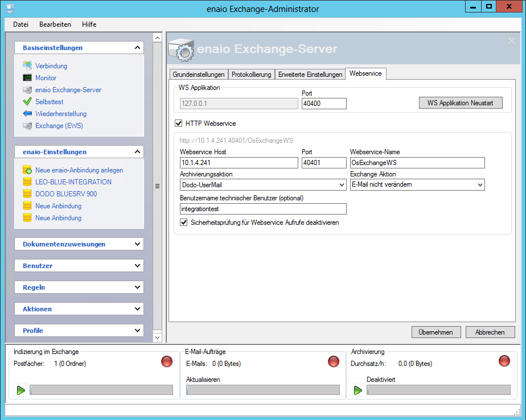526x420 pixels.
Task: Start Exchange indexing with green play icon
Action: 21,390
